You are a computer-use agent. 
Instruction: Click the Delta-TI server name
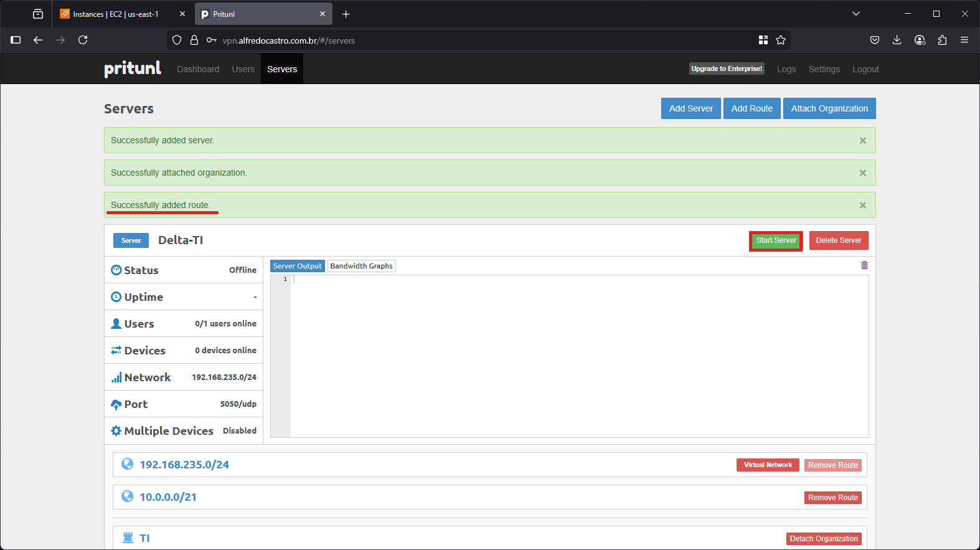click(x=181, y=240)
